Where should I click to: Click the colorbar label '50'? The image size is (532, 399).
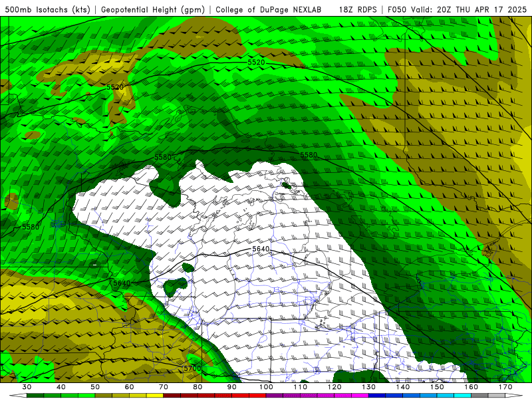95,387
